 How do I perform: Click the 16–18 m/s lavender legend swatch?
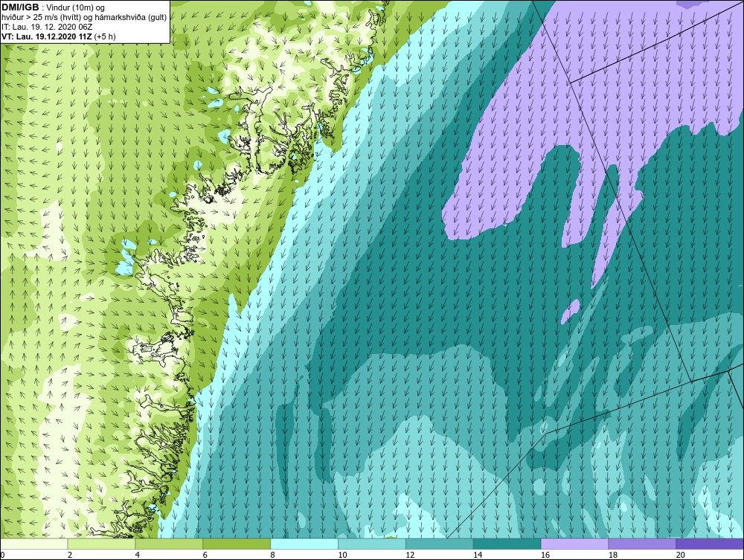574,544
